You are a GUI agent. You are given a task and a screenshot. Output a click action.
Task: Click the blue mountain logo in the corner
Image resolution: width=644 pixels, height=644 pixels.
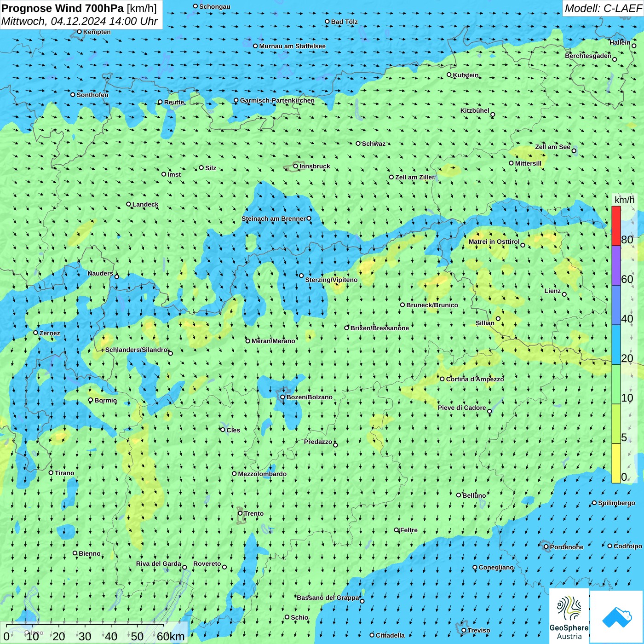tap(616, 617)
